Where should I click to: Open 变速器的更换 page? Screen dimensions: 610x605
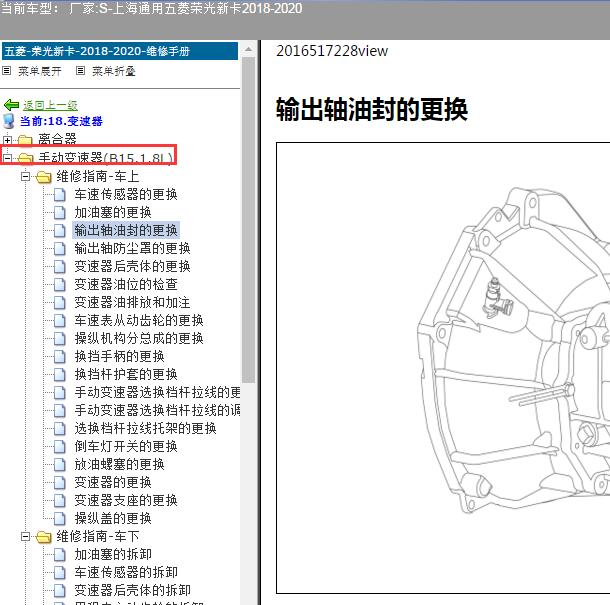(113, 482)
